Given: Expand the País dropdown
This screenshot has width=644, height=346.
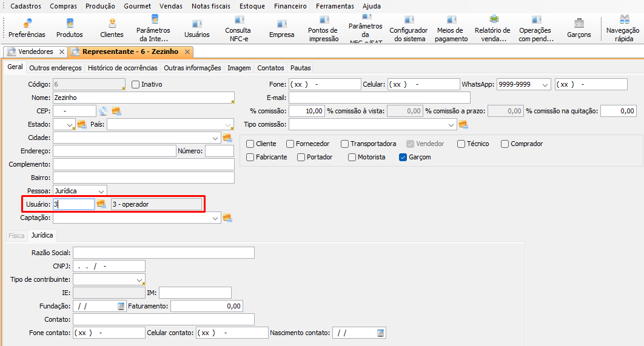Looking at the screenshot, I should coord(229,124).
